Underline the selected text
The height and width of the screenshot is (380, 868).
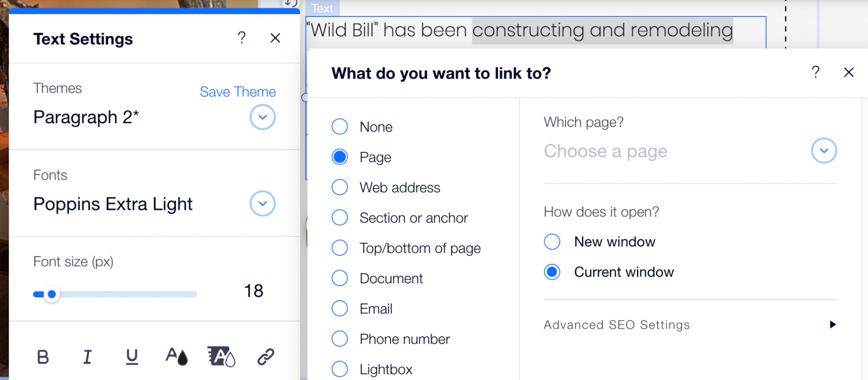click(132, 357)
